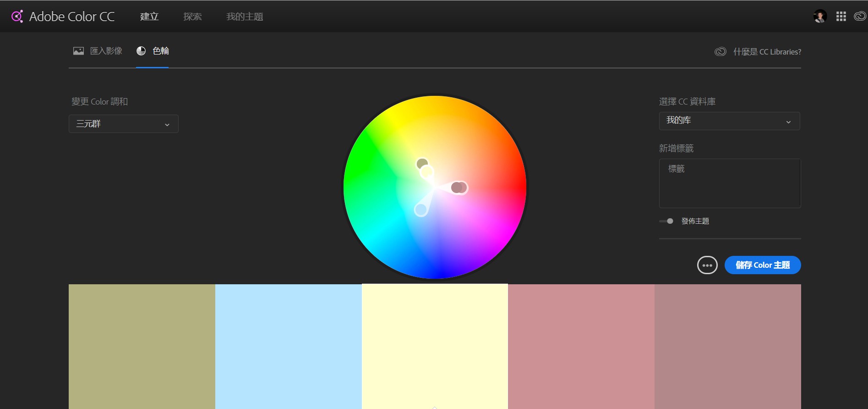868x409 pixels.
Task: Select the light blue color swatch
Action: tap(289, 347)
